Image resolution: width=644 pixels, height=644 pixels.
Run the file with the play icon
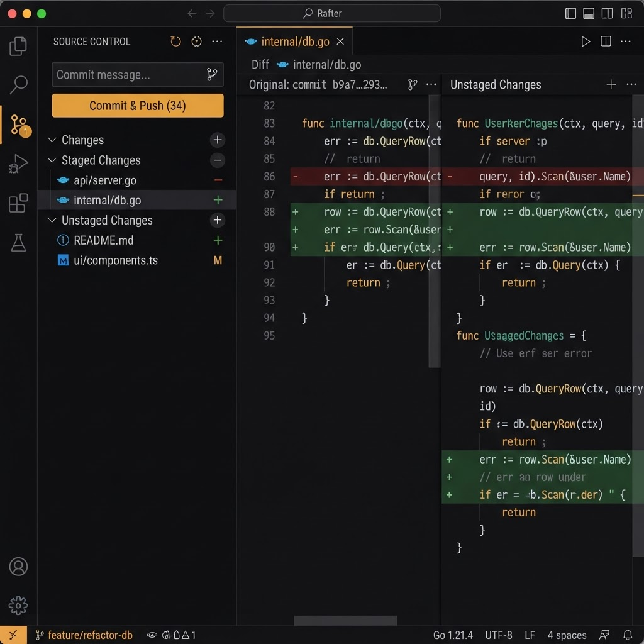(586, 42)
